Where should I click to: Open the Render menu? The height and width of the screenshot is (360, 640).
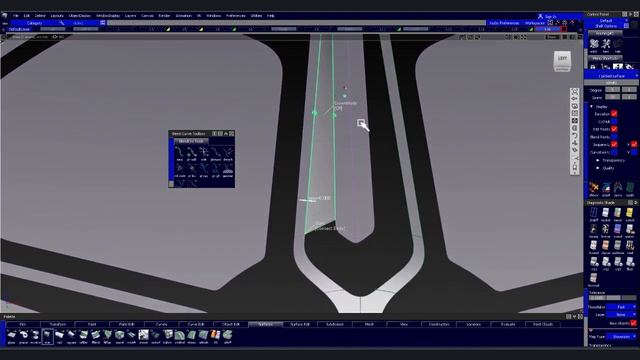[x=164, y=16]
